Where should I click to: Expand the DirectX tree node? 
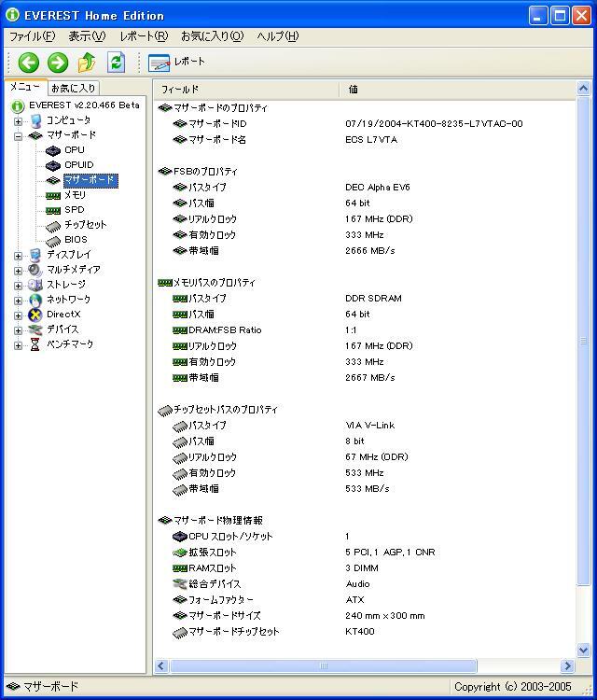coord(19,315)
